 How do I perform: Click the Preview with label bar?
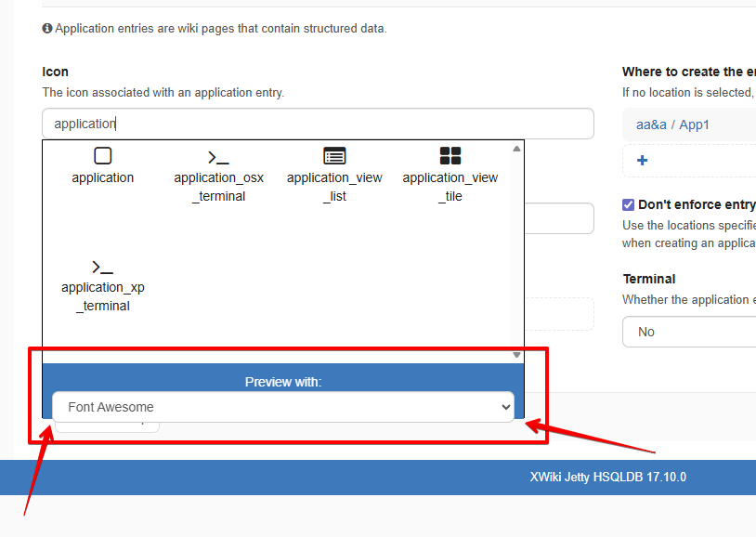click(x=283, y=382)
